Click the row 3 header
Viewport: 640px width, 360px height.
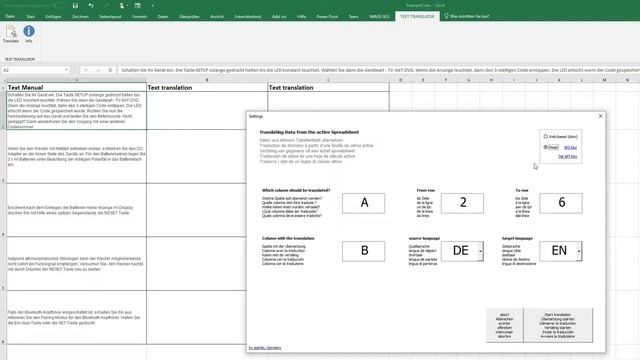3,156
